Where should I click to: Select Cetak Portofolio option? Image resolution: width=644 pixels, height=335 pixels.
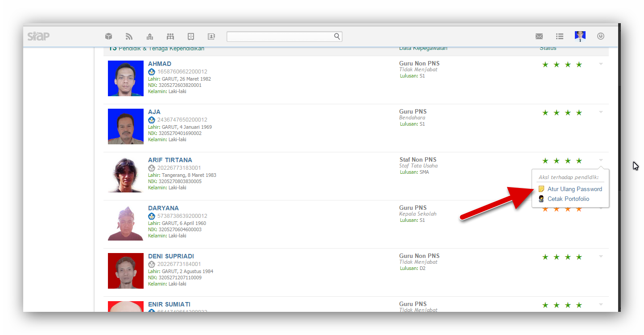(x=568, y=199)
